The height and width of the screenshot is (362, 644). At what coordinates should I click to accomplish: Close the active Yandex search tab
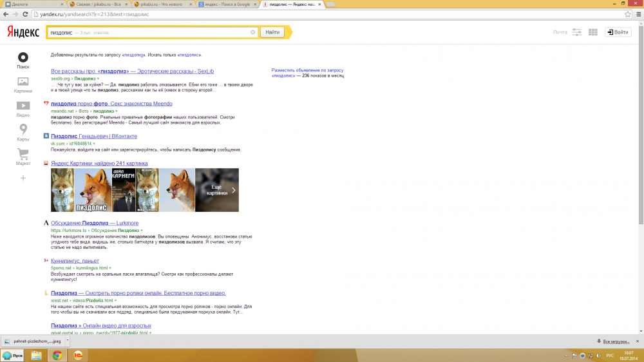tap(319, 4)
